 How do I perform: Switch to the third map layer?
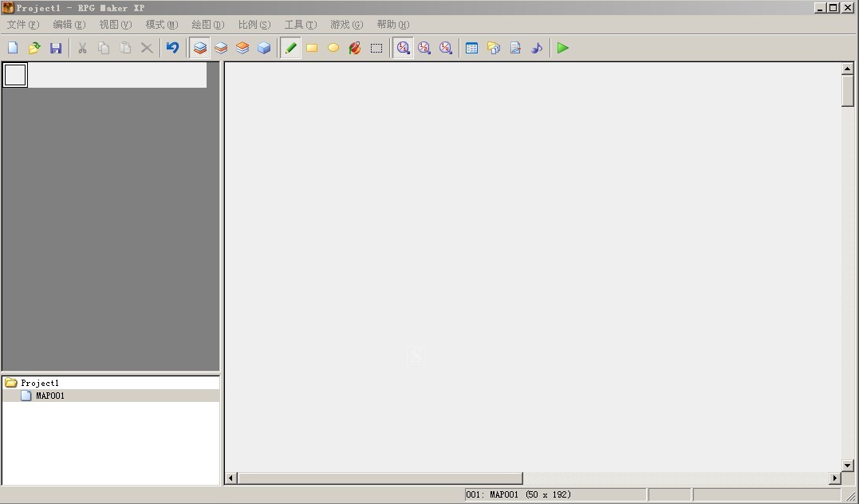pos(242,48)
